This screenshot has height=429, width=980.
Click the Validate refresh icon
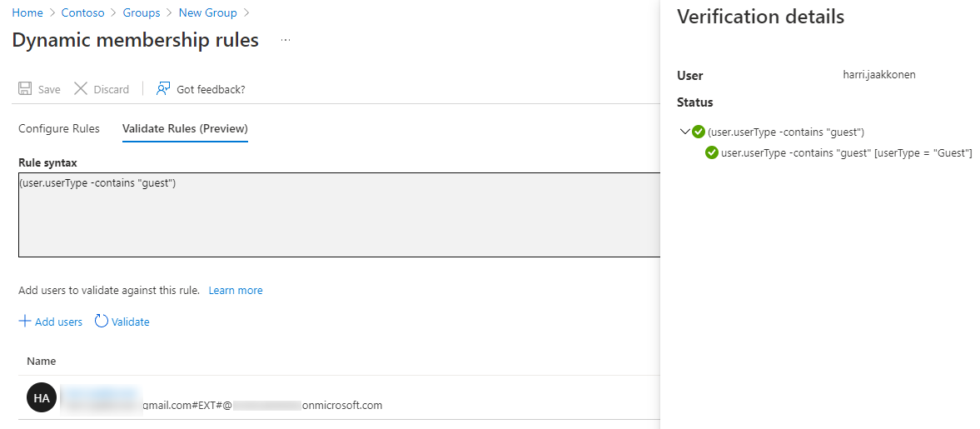[102, 322]
